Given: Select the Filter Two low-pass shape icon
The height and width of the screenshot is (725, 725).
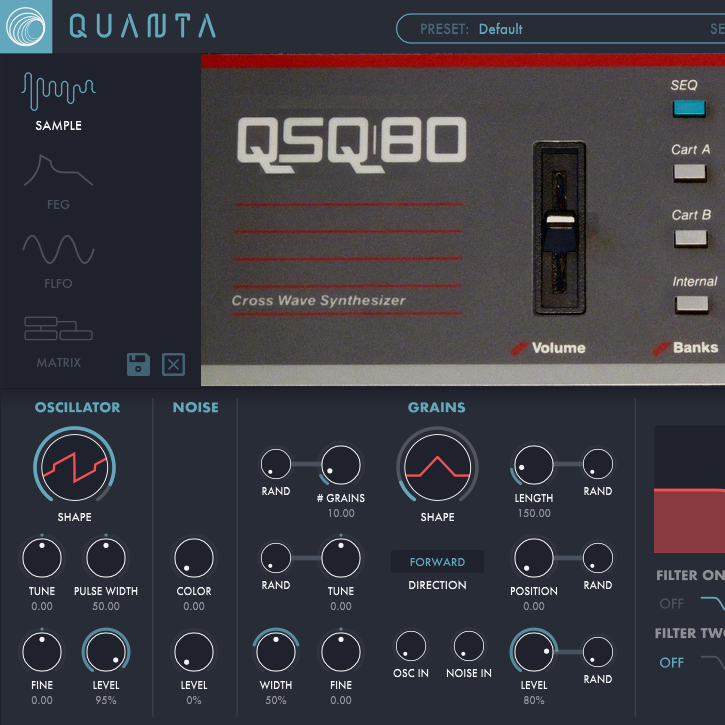Looking at the screenshot, I should [x=713, y=663].
